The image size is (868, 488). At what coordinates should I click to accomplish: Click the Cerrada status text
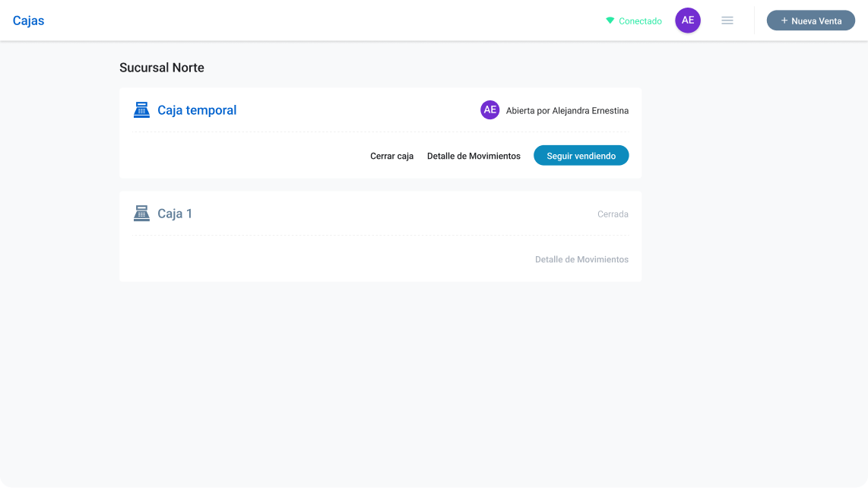[613, 214]
